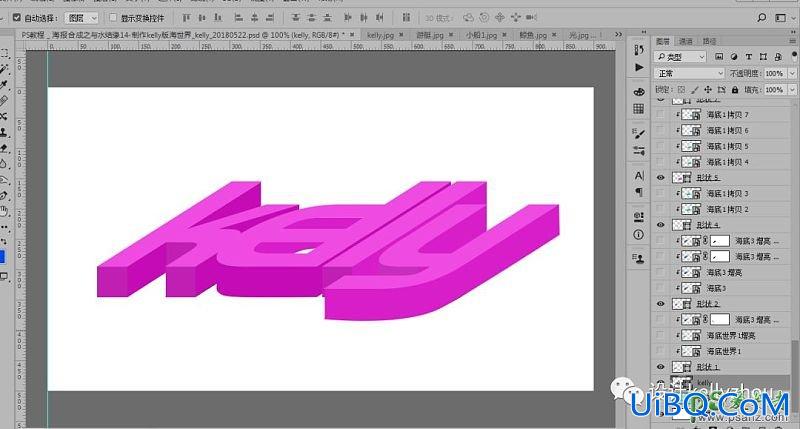Open the 正常 blend mode dropdown

[689, 73]
